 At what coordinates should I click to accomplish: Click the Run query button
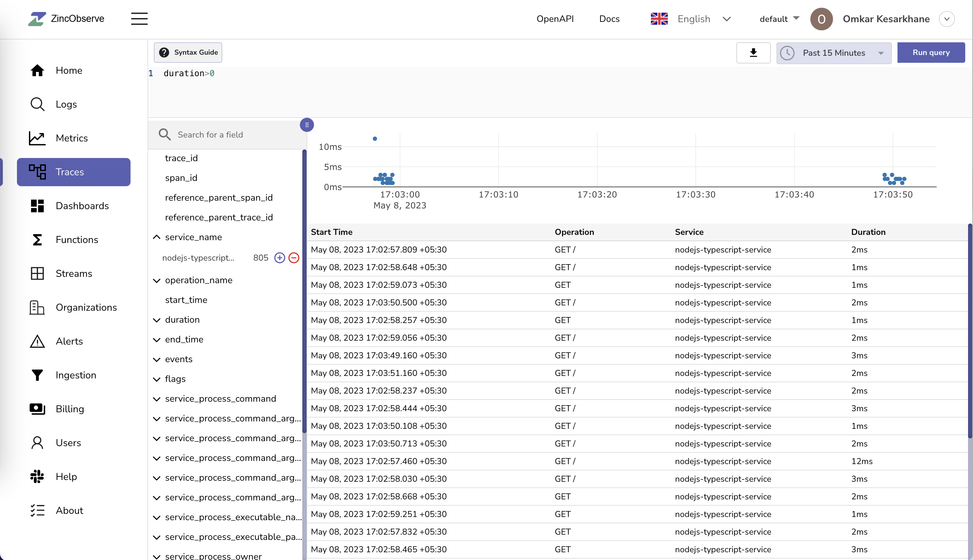[931, 53]
